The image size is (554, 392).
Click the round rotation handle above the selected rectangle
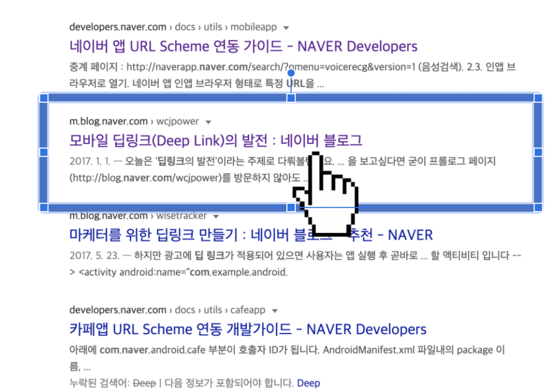click(x=291, y=73)
